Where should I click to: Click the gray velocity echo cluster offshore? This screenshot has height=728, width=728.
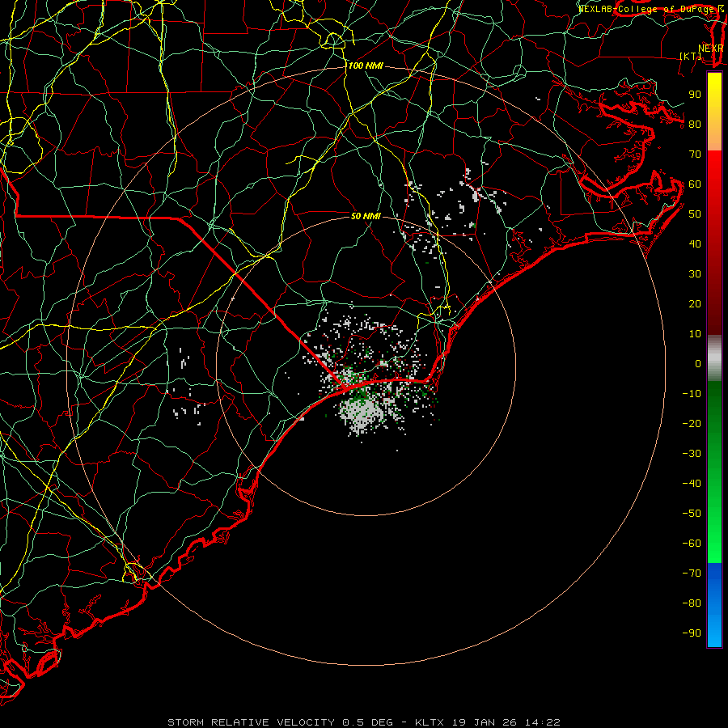click(x=362, y=413)
